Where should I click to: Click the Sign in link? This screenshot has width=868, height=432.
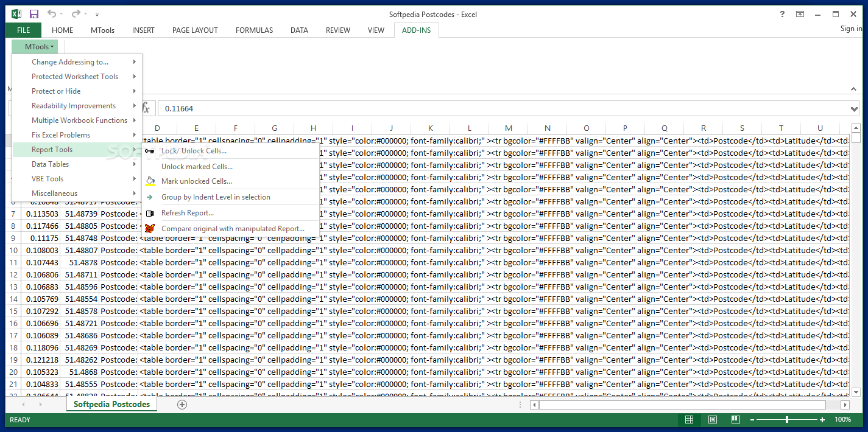coord(851,29)
